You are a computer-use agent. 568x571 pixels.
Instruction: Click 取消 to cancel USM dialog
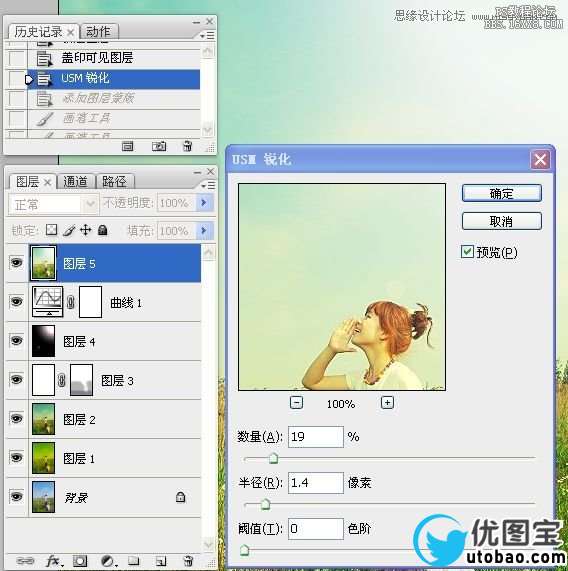pyautogui.click(x=502, y=221)
